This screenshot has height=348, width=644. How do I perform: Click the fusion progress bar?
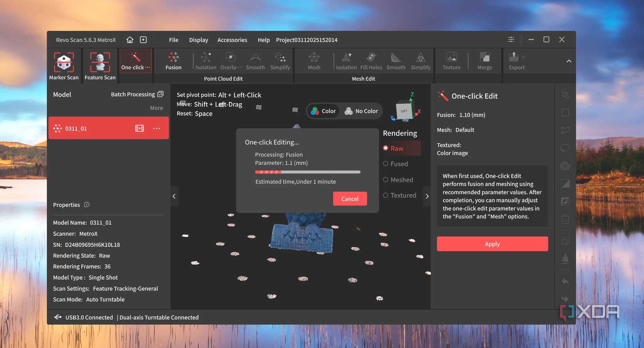tap(308, 172)
